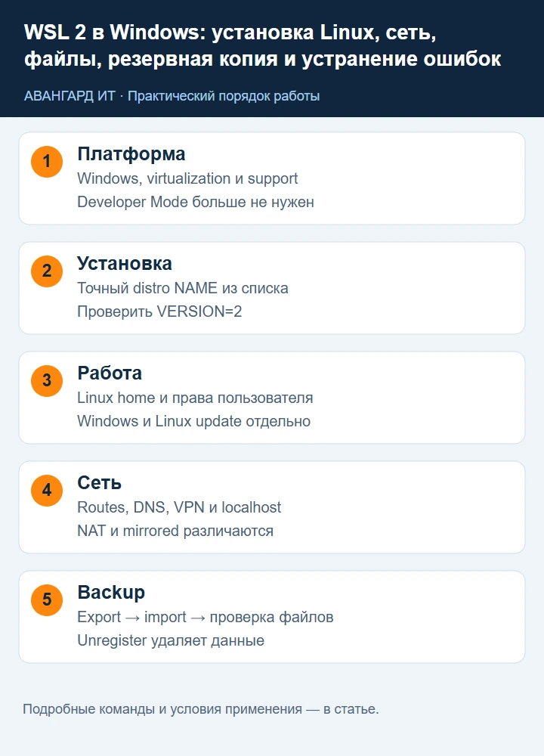Click the line "Routes, DNS, VPN и localhost"
544x756 pixels.
point(179,507)
